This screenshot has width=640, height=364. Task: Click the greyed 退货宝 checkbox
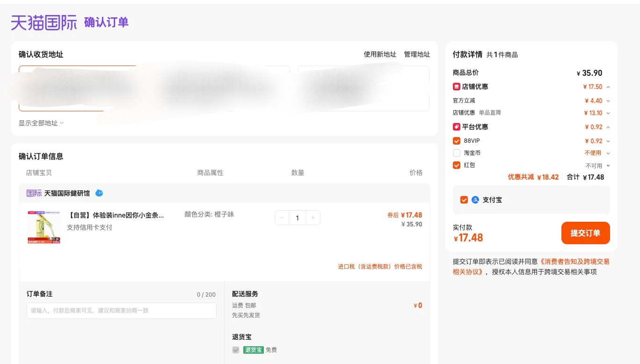(236, 350)
